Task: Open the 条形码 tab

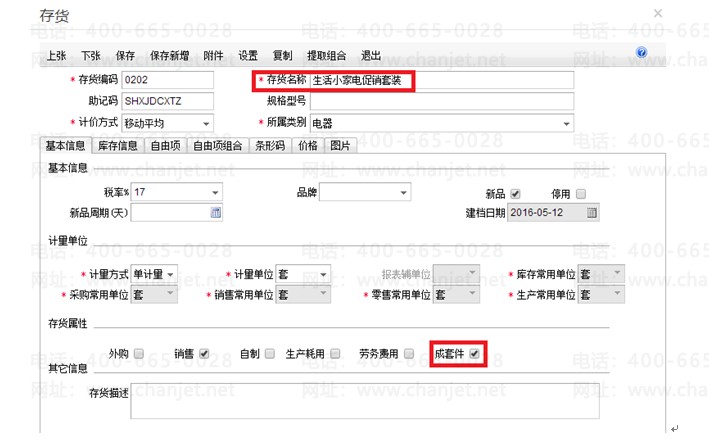Action: tap(270, 146)
